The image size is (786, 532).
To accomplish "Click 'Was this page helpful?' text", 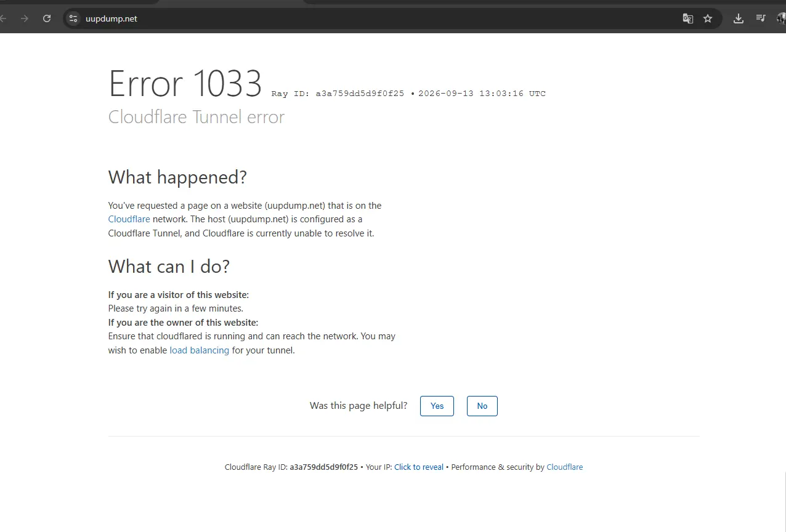I will [359, 406].
